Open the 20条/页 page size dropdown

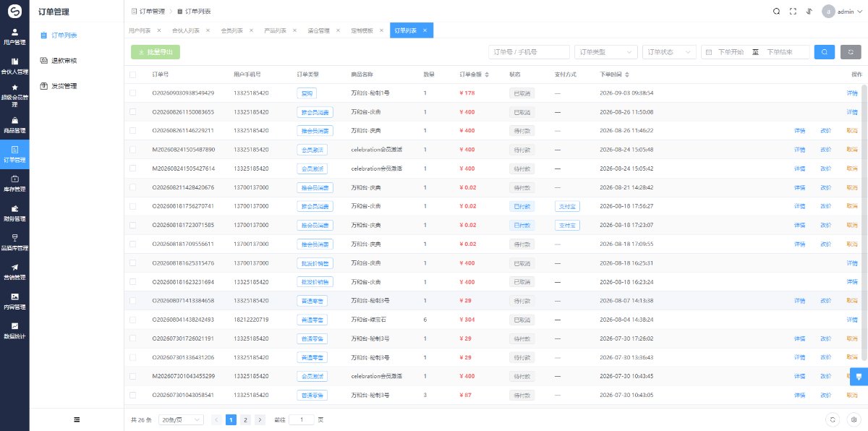coord(181,419)
